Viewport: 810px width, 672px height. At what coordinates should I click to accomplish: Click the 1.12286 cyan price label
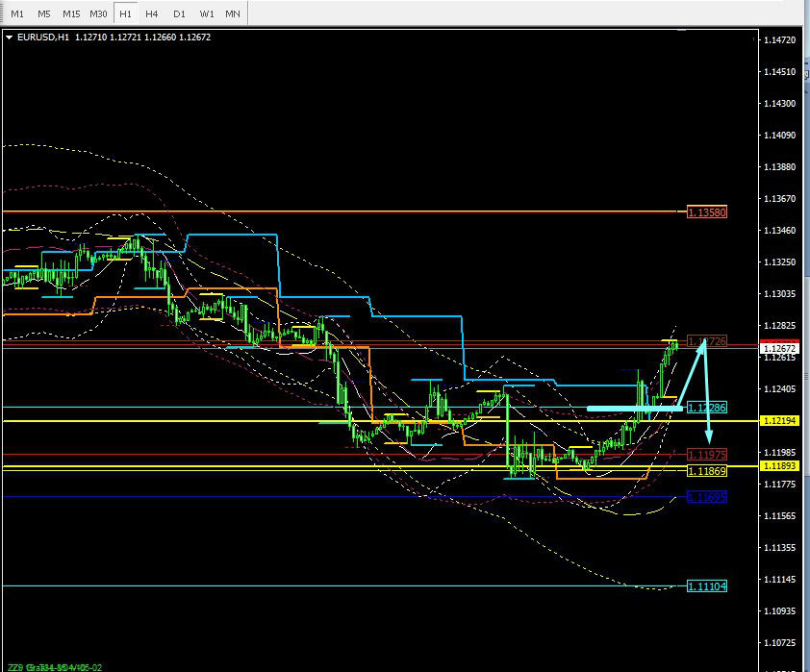pos(706,408)
